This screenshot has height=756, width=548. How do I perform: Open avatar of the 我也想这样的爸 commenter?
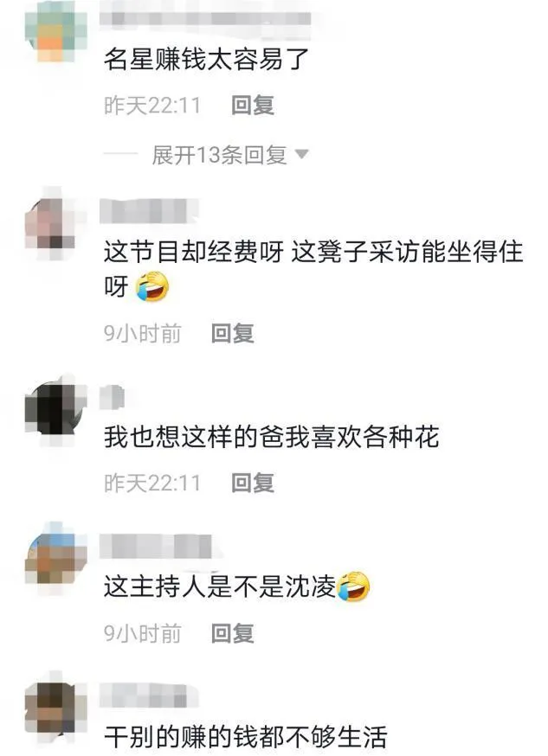click(x=55, y=409)
